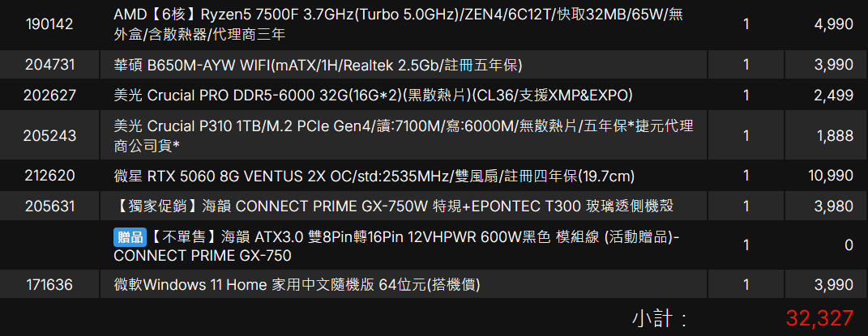
Task: Select product code 212620
Action: pos(49,176)
